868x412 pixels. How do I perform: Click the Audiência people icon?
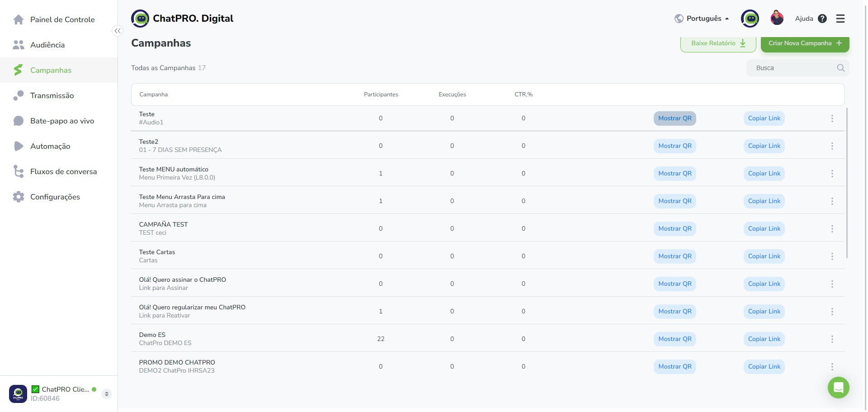(19, 45)
